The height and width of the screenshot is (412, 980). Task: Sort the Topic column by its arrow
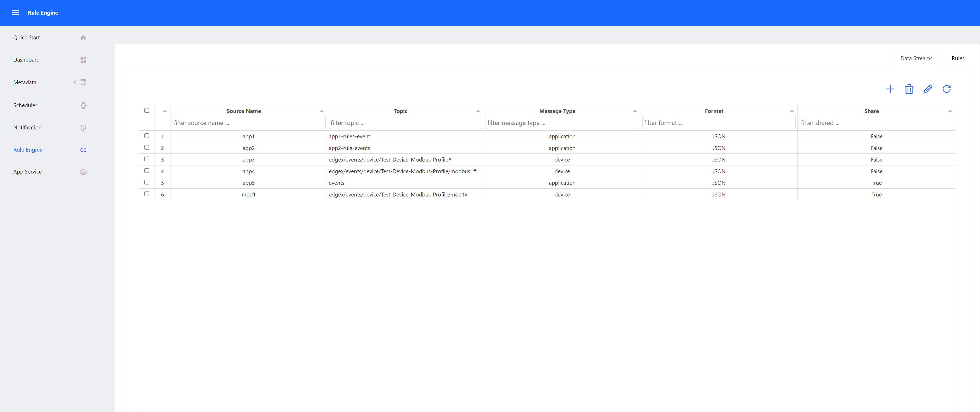(478, 111)
